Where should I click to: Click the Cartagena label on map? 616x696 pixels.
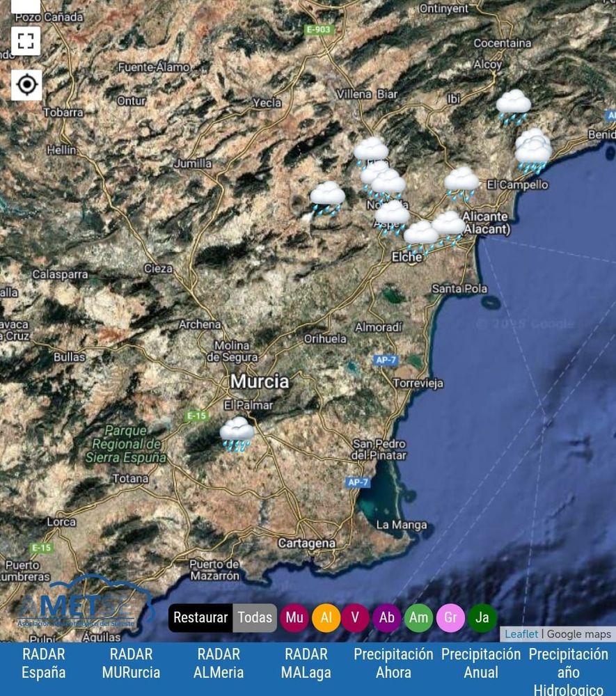(307, 544)
